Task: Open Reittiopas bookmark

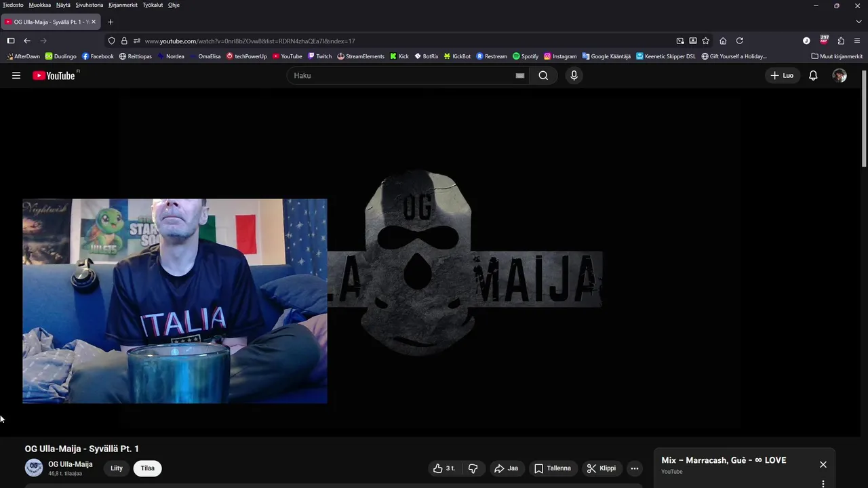Action: click(x=136, y=56)
